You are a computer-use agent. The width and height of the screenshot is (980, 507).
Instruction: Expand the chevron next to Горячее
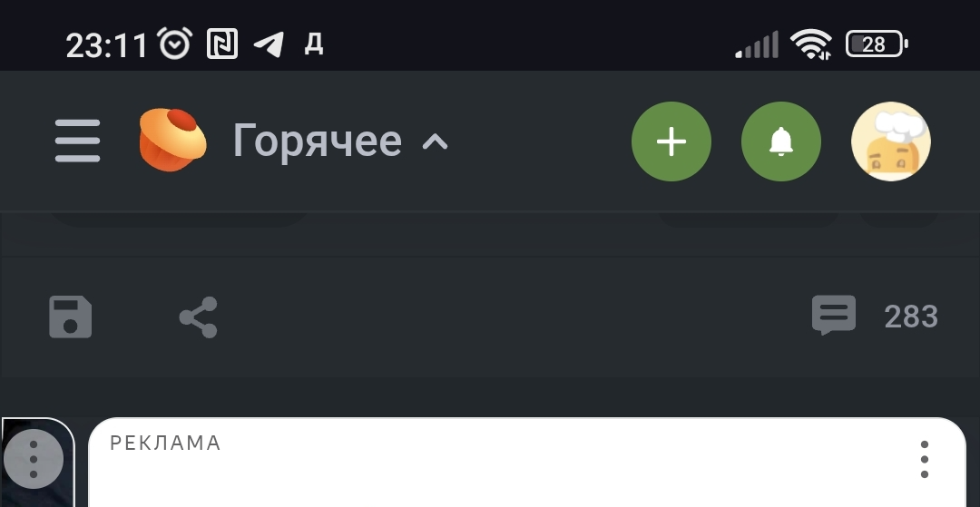(x=436, y=141)
